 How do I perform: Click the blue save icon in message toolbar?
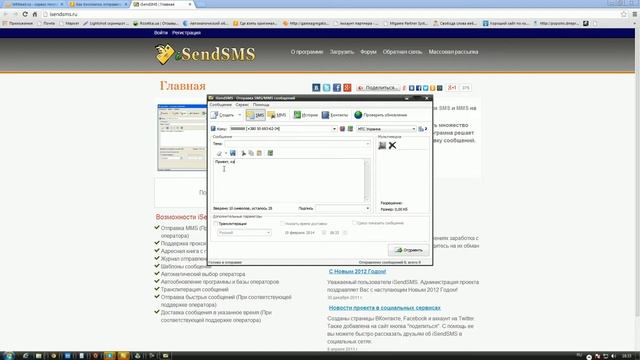pyautogui.click(x=233, y=153)
